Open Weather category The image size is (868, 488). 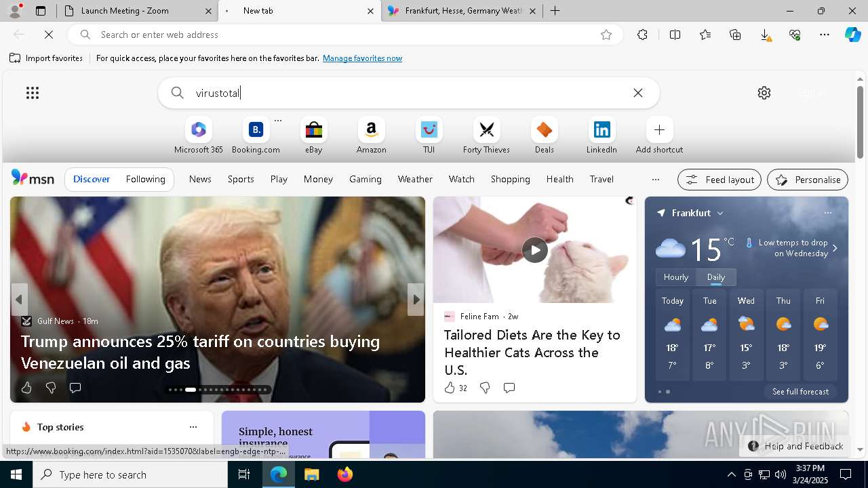pos(415,179)
